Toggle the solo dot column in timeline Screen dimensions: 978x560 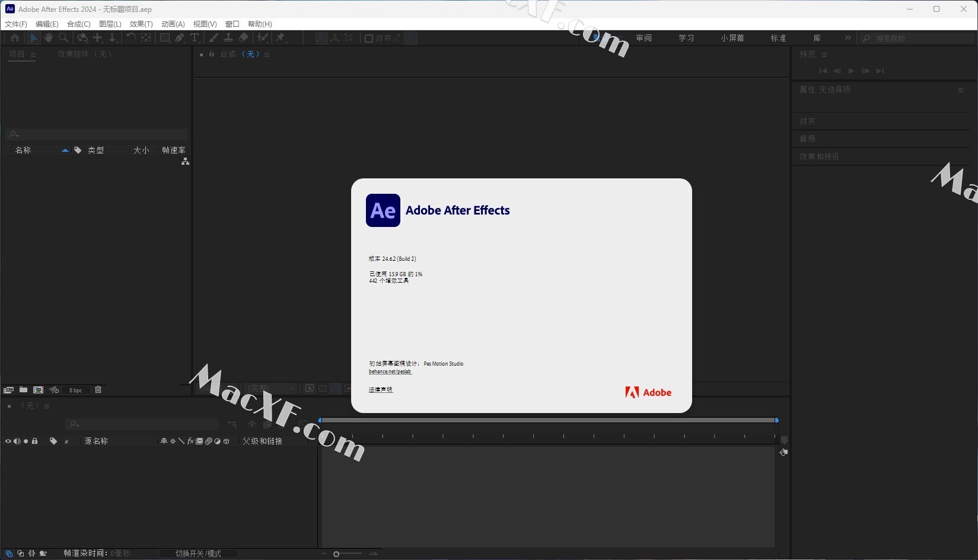[x=26, y=441]
